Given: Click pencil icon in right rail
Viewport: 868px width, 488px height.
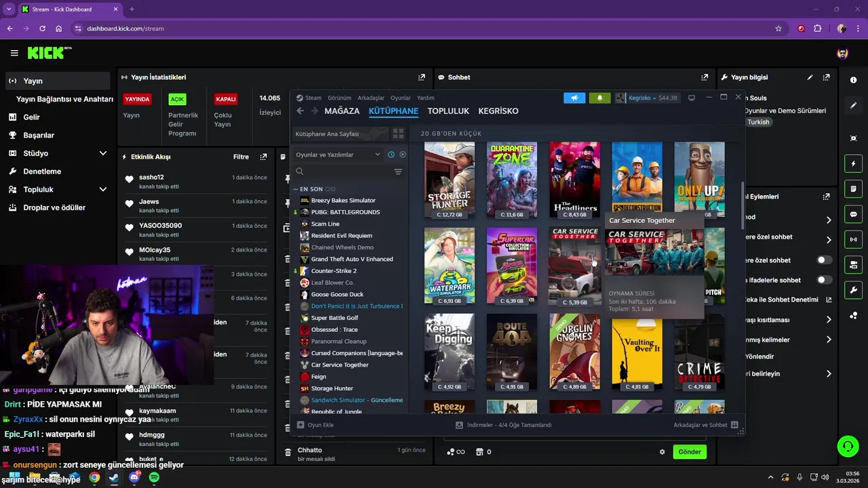Looking at the screenshot, I should (853, 106).
